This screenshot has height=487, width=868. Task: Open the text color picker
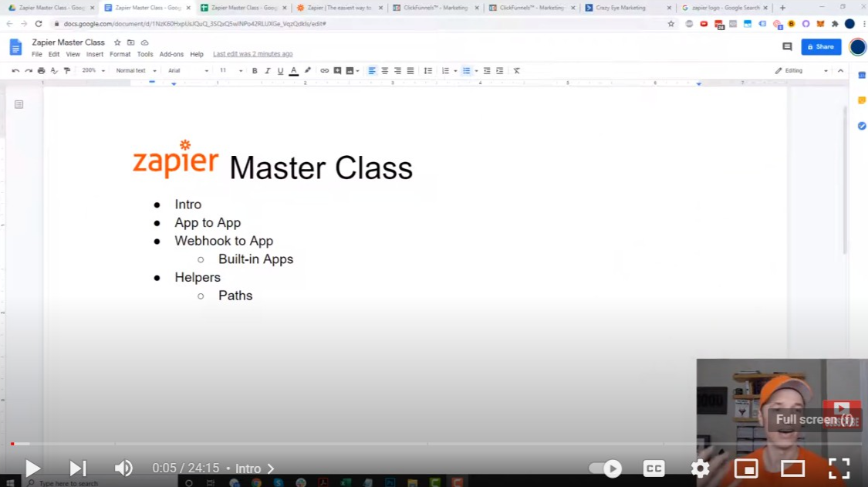294,70
